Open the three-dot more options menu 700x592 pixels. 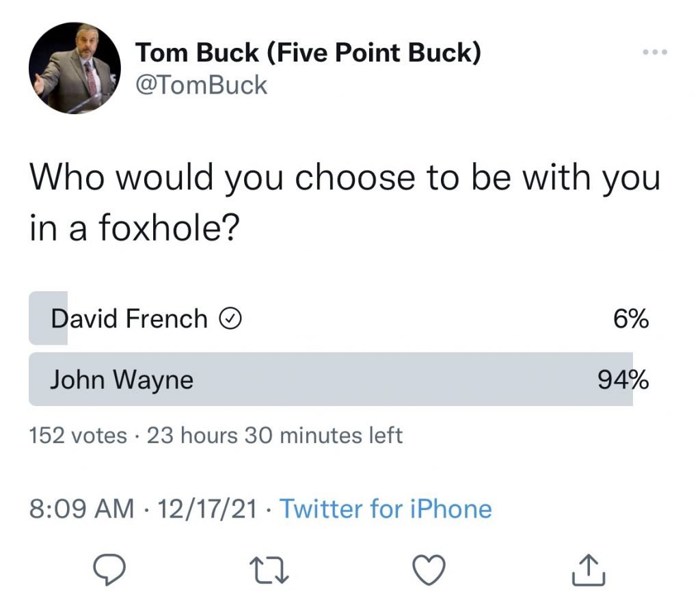655,52
